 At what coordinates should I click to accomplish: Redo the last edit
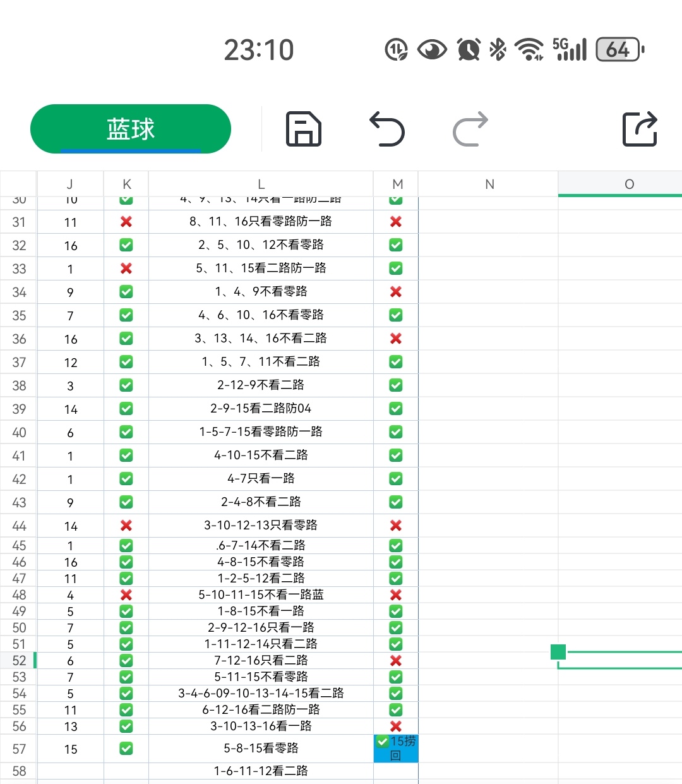click(470, 130)
